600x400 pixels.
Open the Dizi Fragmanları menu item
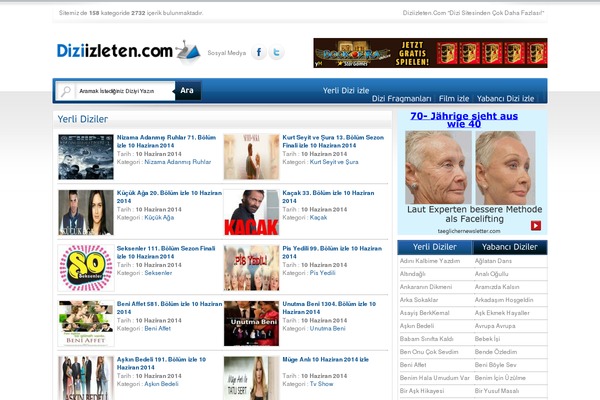click(x=401, y=99)
